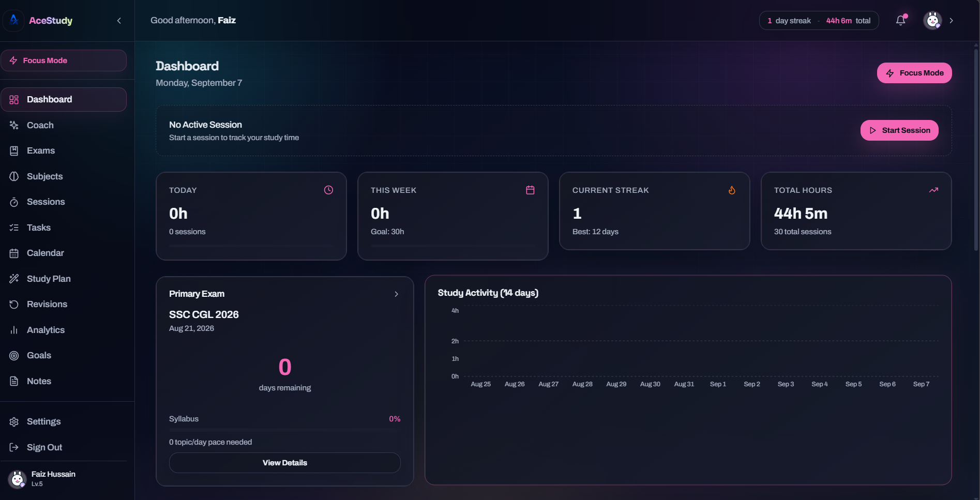Click the profile avatar in the header

click(932, 20)
